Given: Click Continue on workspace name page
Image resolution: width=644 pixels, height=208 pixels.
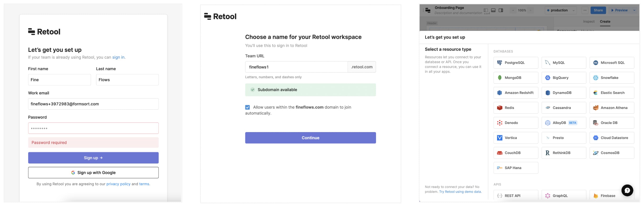Looking at the screenshot, I should (x=310, y=138).
